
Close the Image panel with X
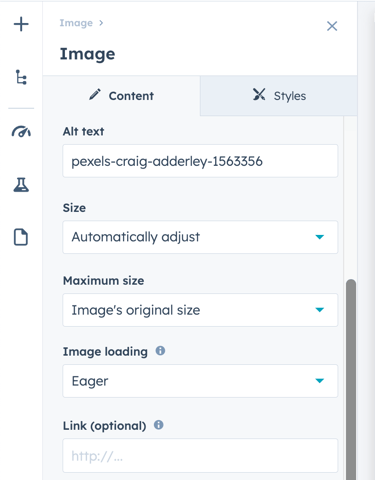pos(332,26)
